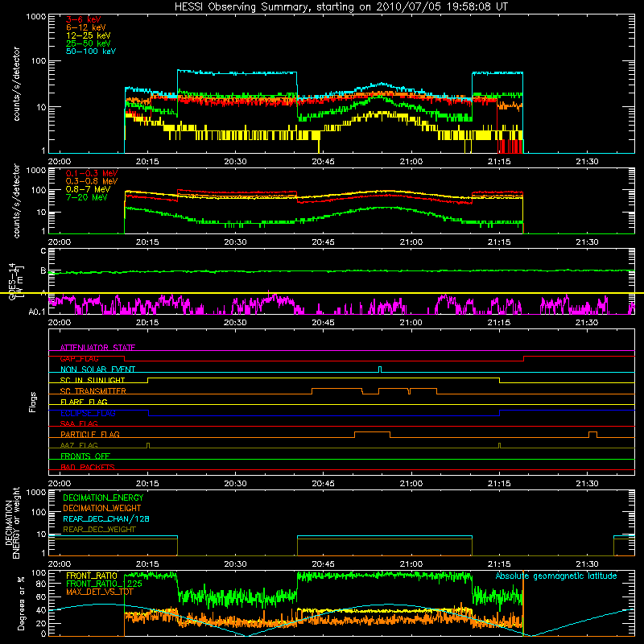
Task: Select the ECLIPSE_FLAG label
Action: [x=88, y=413]
